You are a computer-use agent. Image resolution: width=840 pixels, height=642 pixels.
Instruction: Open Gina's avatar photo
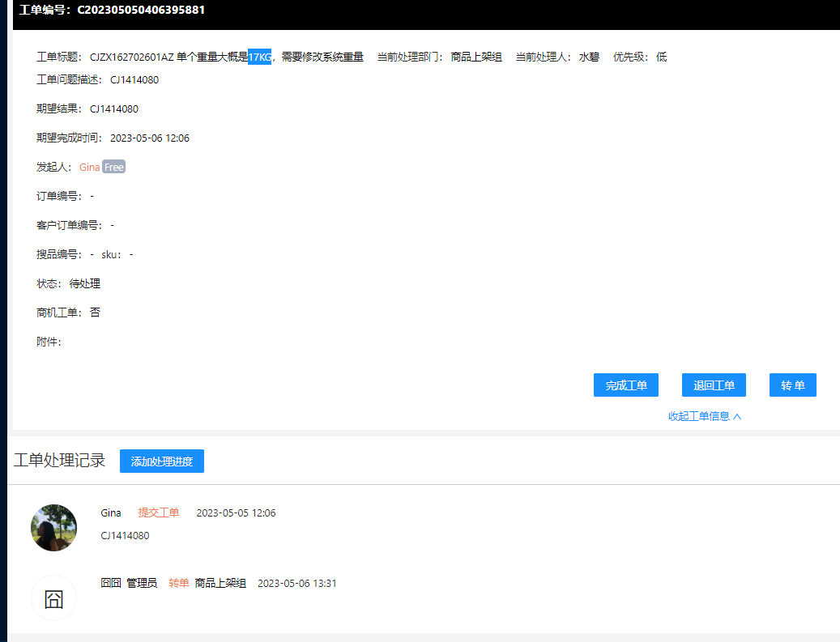(x=53, y=527)
